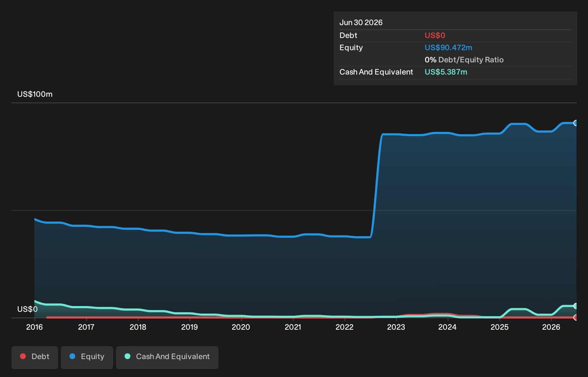Select the 2023 x-axis label
The image size is (588, 377).
coord(396,327)
